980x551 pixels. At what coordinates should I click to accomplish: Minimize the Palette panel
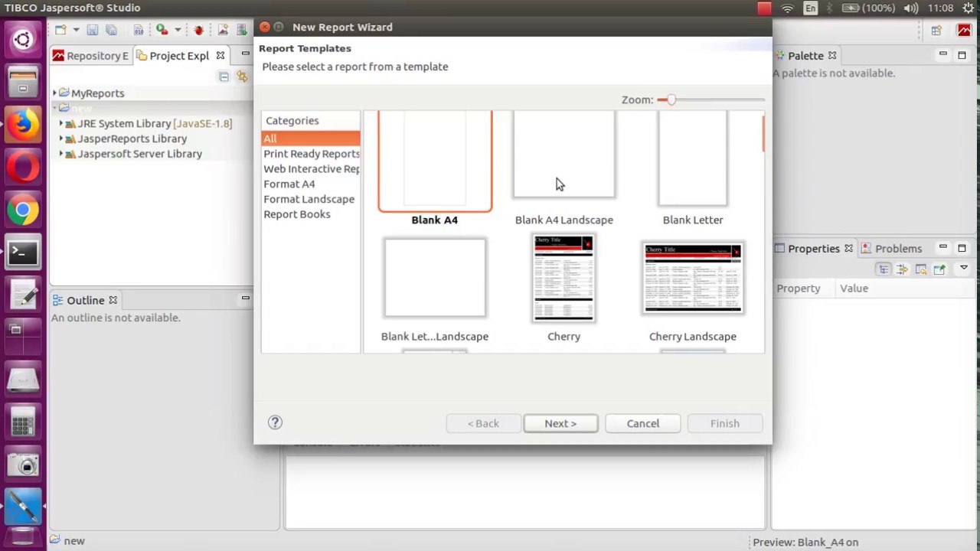coord(943,54)
